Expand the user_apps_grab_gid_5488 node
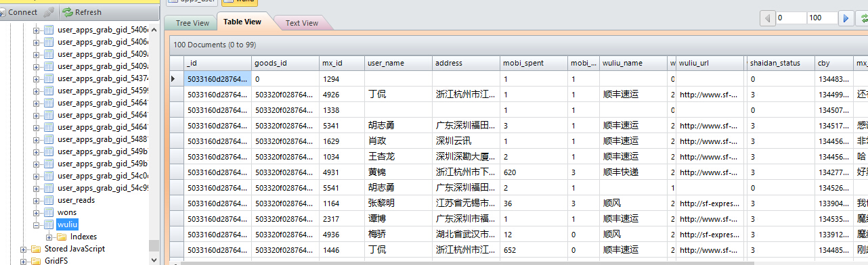 click(x=37, y=139)
